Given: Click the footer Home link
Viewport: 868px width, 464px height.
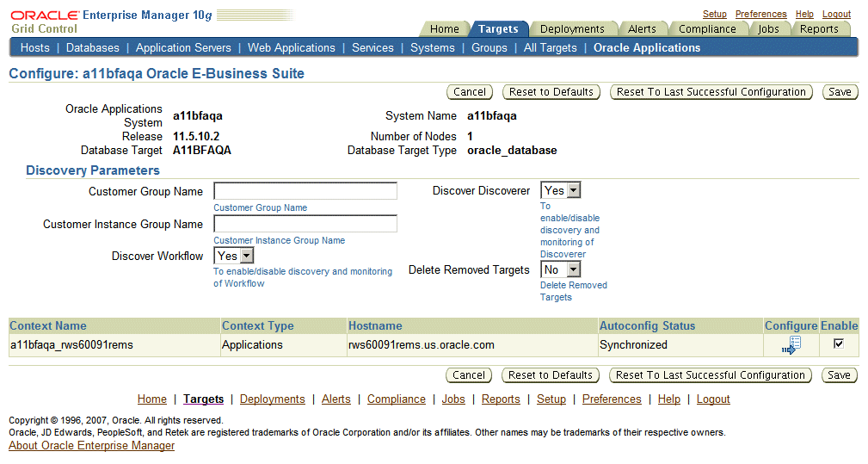Looking at the screenshot, I should [151, 399].
